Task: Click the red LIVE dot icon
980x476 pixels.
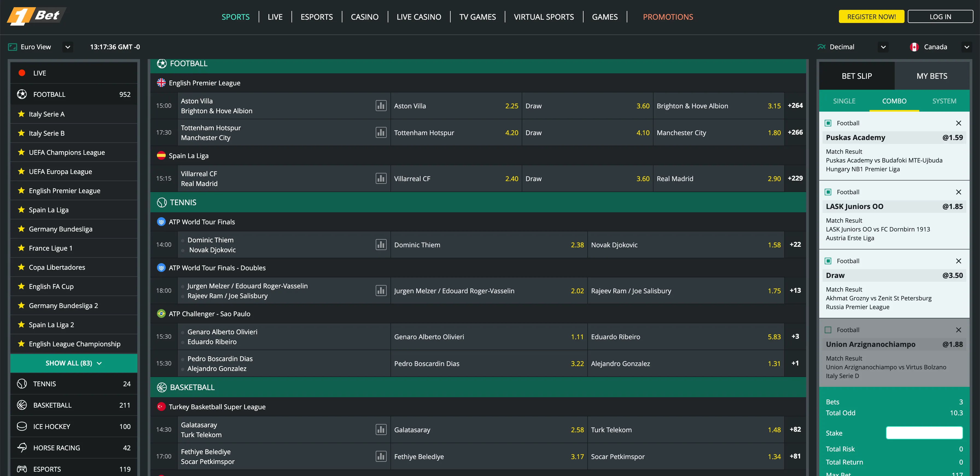Action: coord(22,73)
